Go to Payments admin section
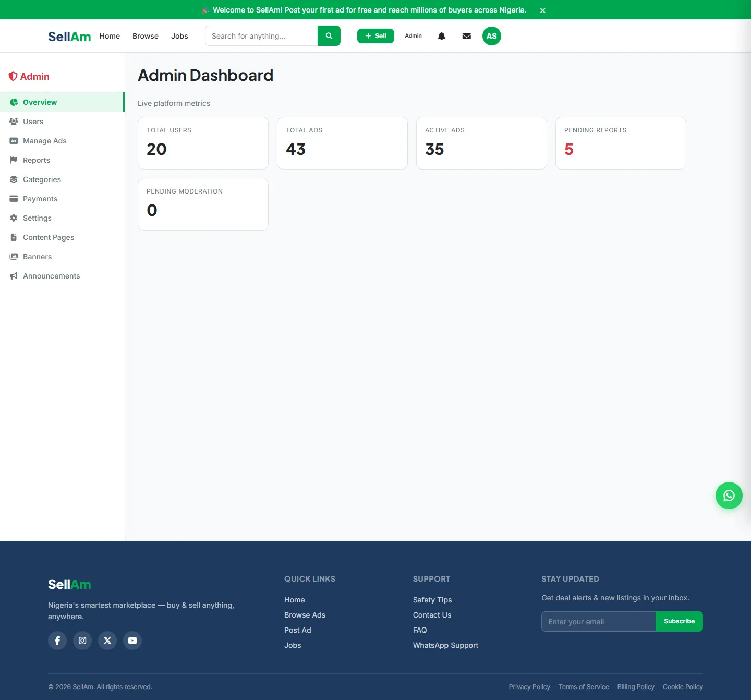The width and height of the screenshot is (751, 700). 62,199
